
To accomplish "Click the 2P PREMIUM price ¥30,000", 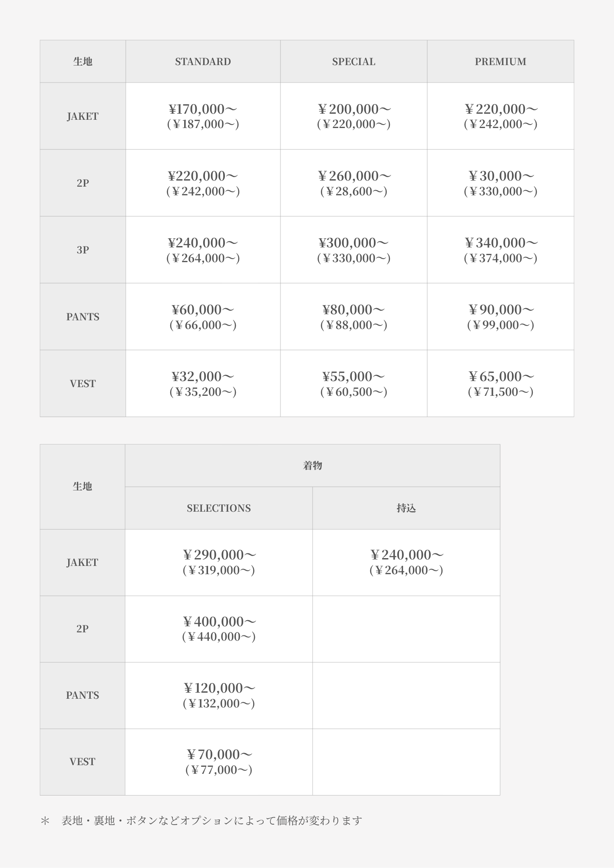I will (501, 176).
